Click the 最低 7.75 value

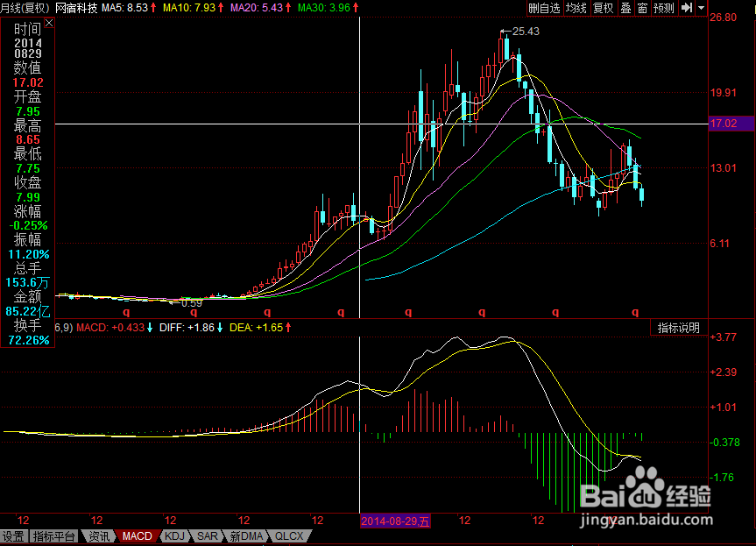point(28,168)
